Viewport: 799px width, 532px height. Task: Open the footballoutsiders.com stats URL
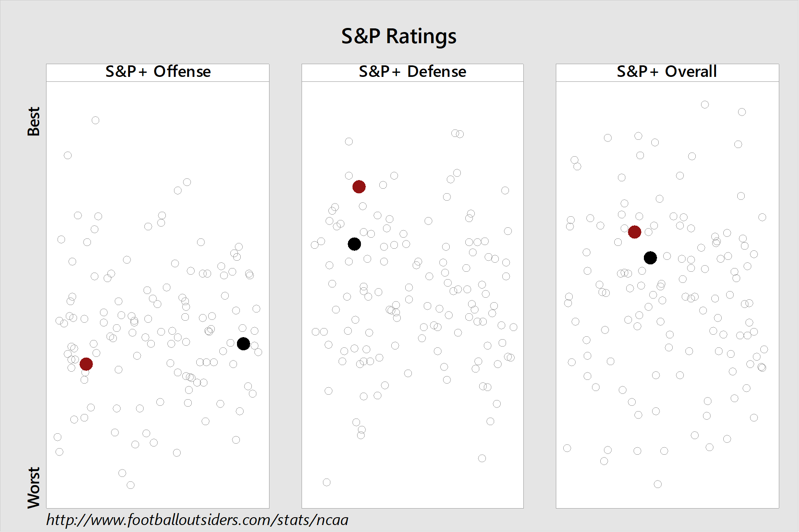(x=197, y=520)
